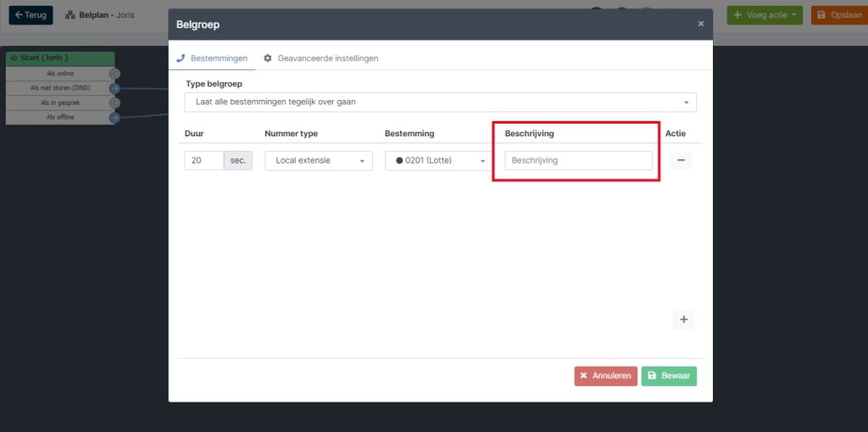Image resolution: width=868 pixels, height=432 pixels.
Task: Open the Type belgroep dropdown
Action: pyautogui.click(x=440, y=102)
